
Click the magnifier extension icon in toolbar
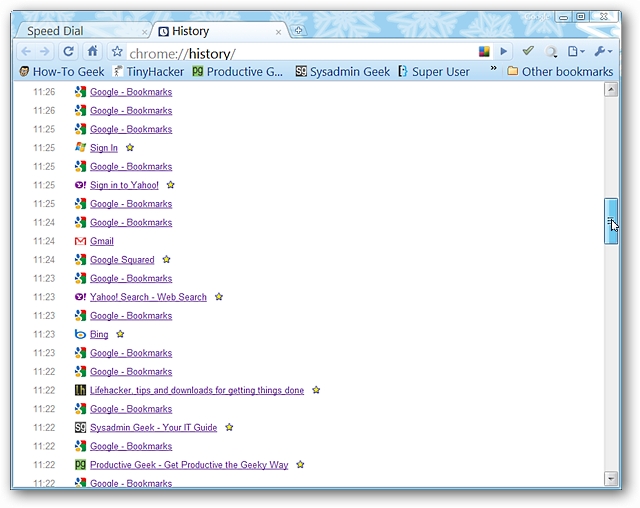tap(551, 52)
